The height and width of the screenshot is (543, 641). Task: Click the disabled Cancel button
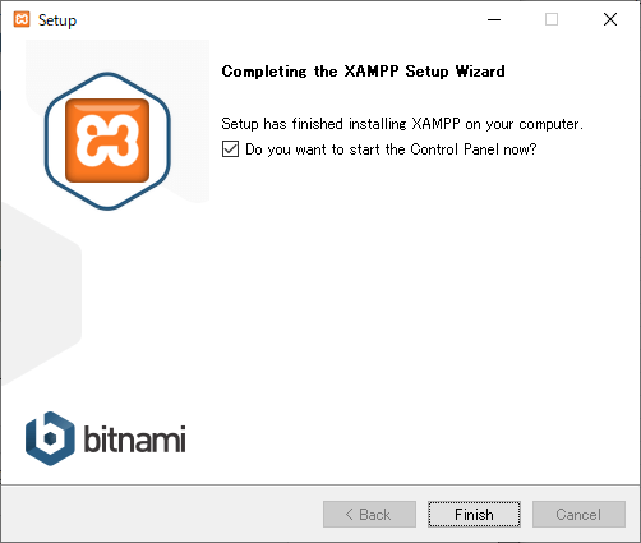[x=579, y=514]
